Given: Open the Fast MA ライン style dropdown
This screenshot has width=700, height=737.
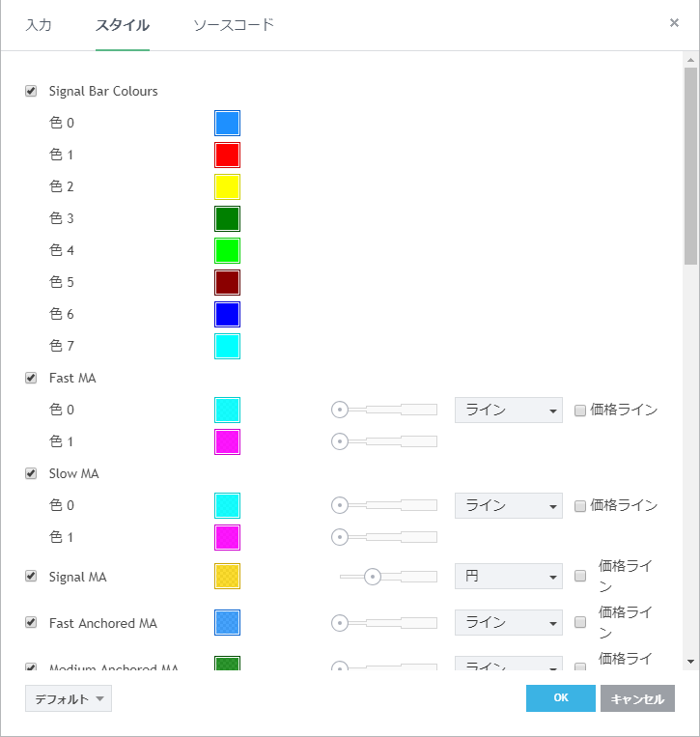Looking at the screenshot, I should click(x=508, y=410).
